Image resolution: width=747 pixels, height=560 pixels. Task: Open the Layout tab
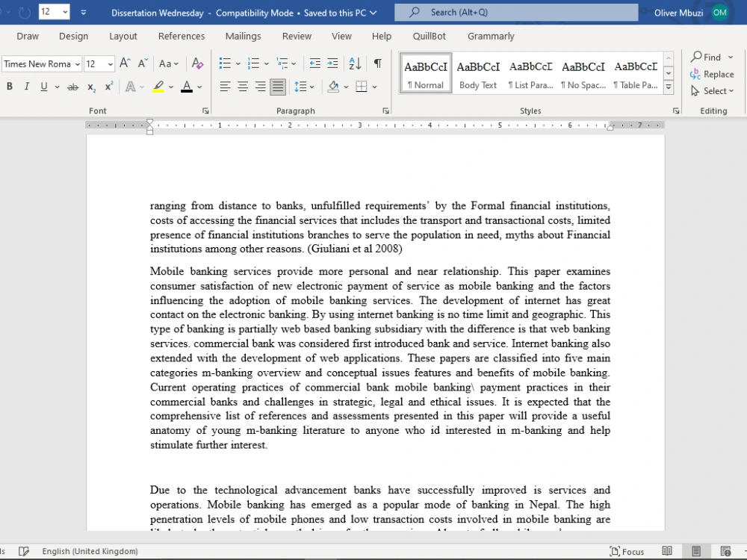(x=123, y=36)
